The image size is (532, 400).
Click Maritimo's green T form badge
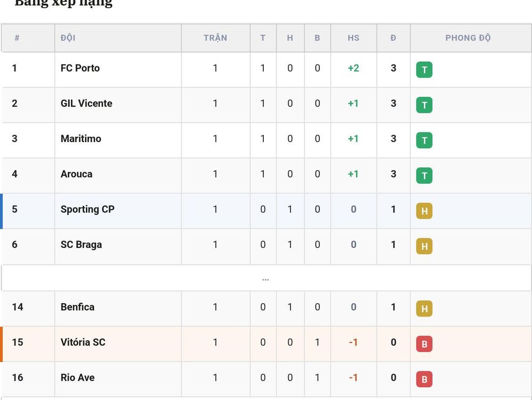[x=424, y=140]
